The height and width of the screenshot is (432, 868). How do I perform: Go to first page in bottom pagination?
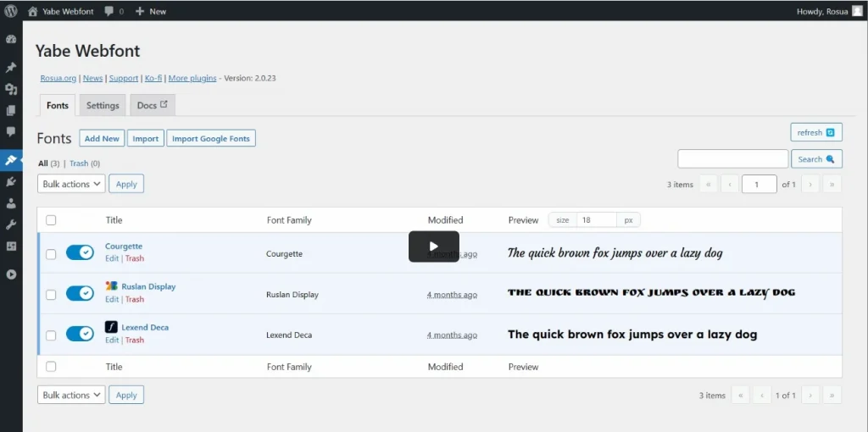741,395
